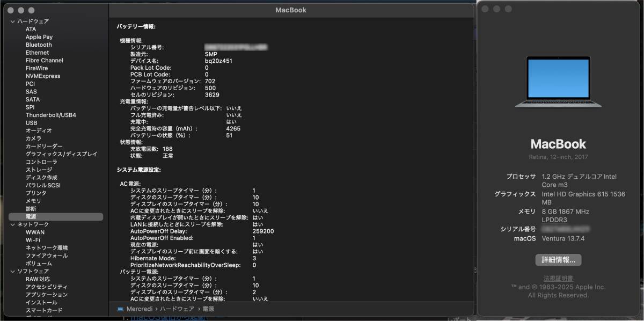Open スマートカード in the sidebar
This screenshot has height=321, width=644.
44,310
